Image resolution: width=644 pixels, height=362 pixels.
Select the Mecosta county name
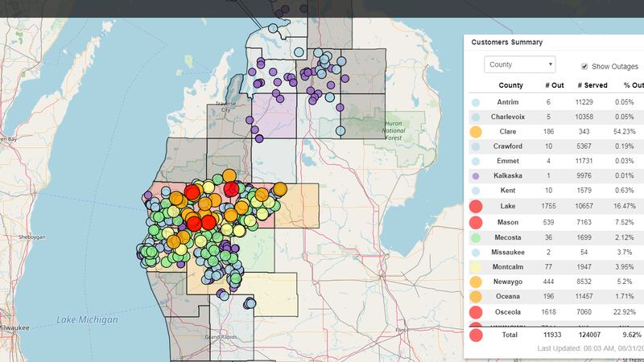508,237
